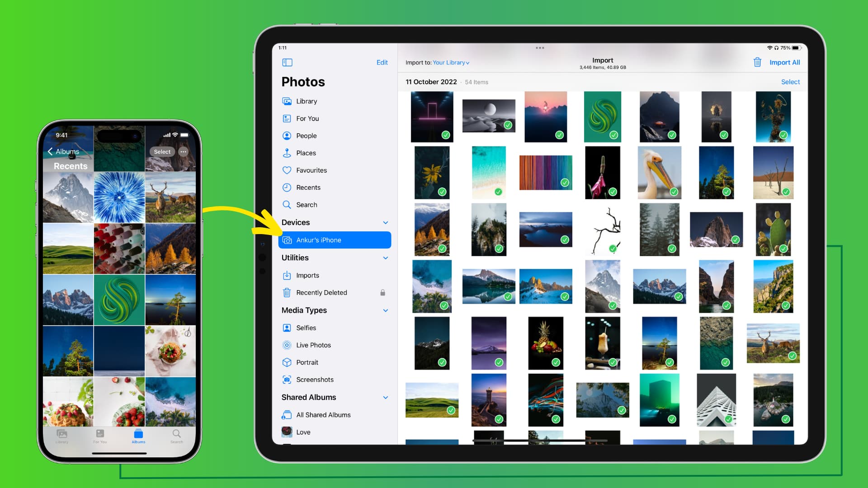The height and width of the screenshot is (488, 868).
Task: Open the Places sidebar icon
Action: [288, 153]
